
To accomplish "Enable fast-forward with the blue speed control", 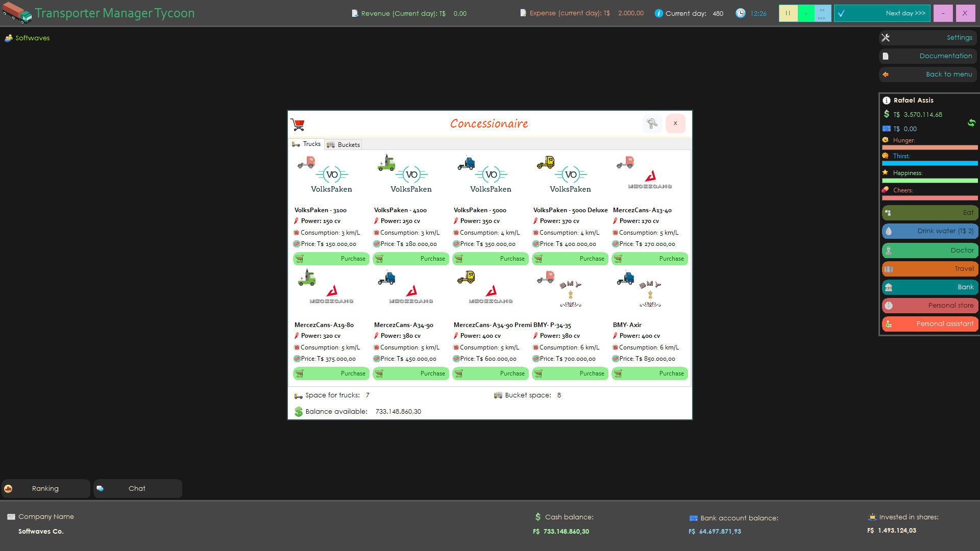I will pos(822,13).
